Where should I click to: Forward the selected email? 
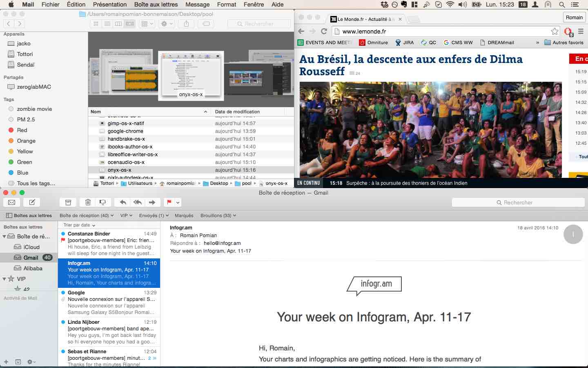[x=152, y=202]
